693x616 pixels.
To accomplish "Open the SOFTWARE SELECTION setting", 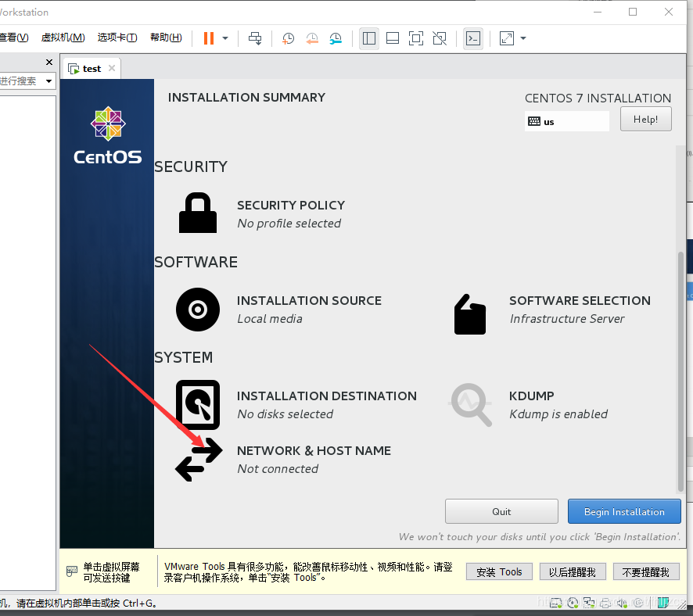I will point(580,301).
